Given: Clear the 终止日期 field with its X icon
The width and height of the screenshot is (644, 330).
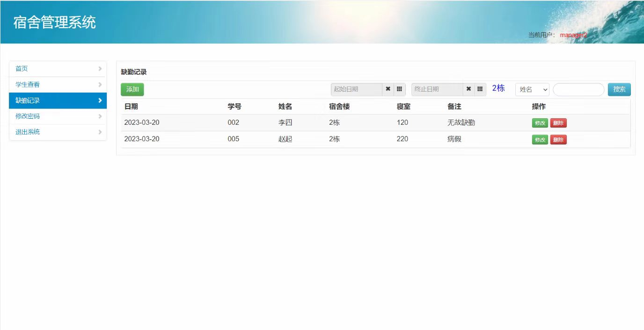Looking at the screenshot, I should pyautogui.click(x=468, y=89).
